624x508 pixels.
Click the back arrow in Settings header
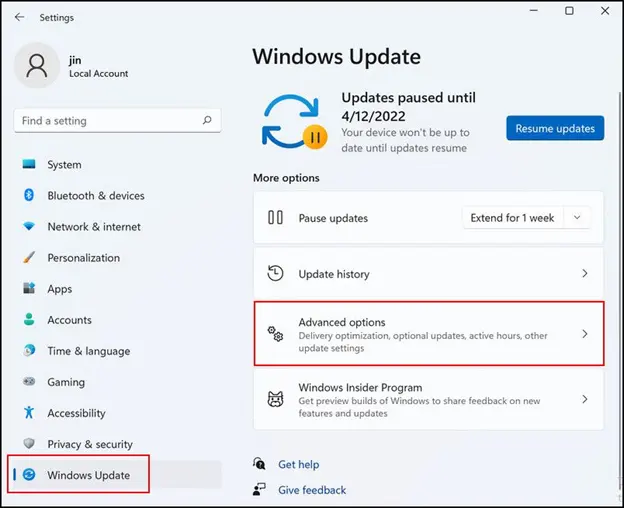[19, 17]
